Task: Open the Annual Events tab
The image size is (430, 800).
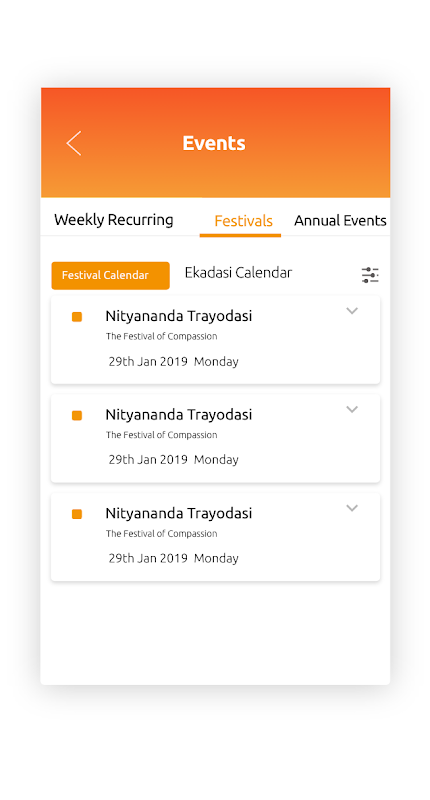Action: click(x=340, y=220)
